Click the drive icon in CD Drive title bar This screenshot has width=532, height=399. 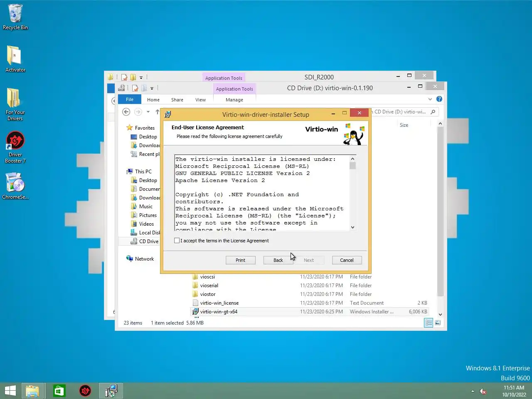tap(121, 88)
